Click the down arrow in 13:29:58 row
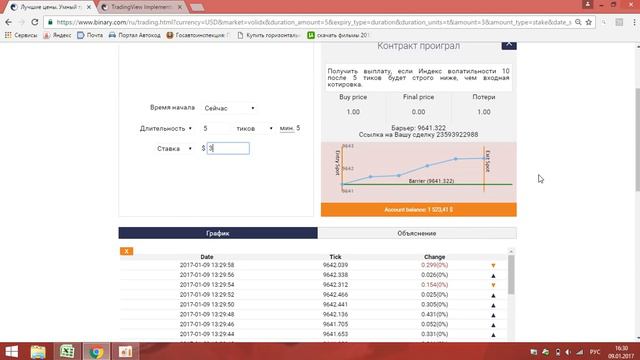 pos(493,265)
